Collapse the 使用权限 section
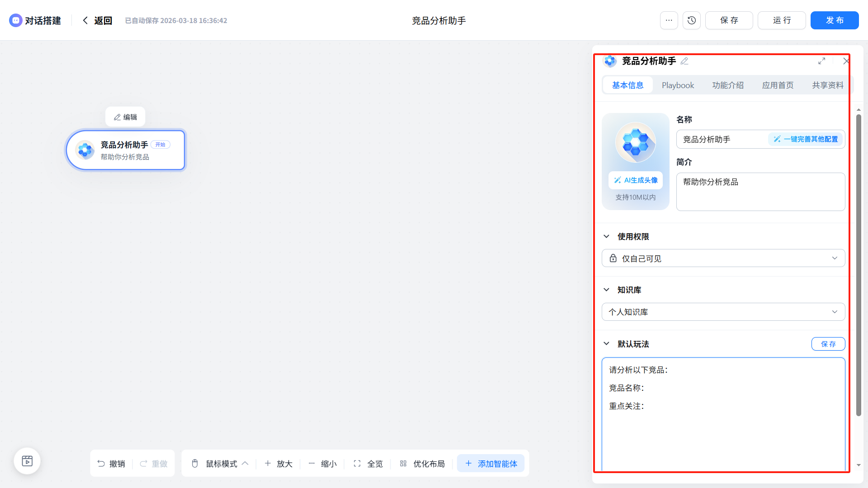 (606, 236)
